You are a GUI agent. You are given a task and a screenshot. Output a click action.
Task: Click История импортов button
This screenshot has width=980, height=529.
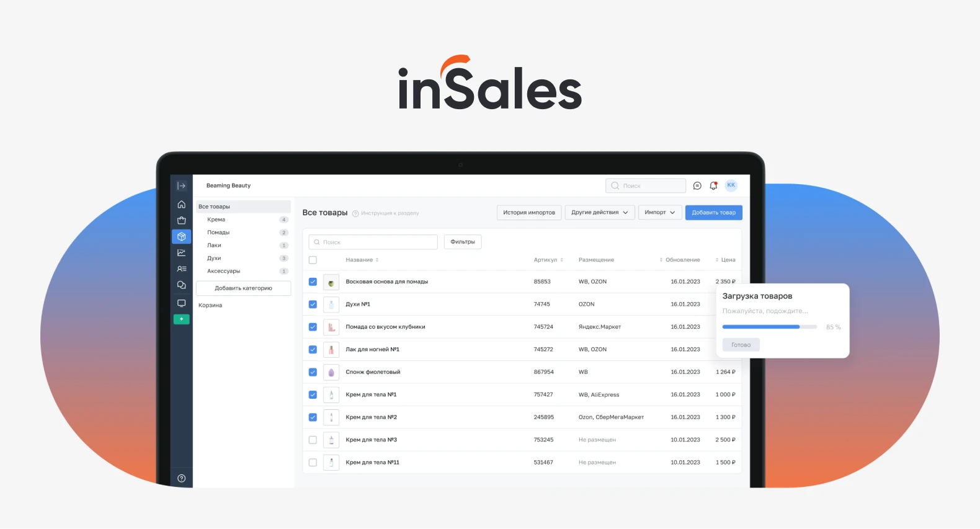pos(529,213)
